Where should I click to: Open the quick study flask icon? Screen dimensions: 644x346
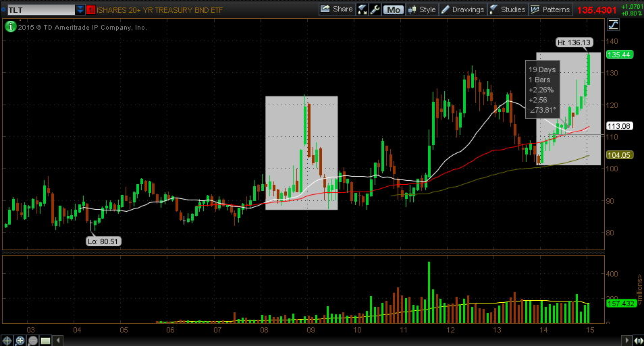pyautogui.click(x=363, y=9)
